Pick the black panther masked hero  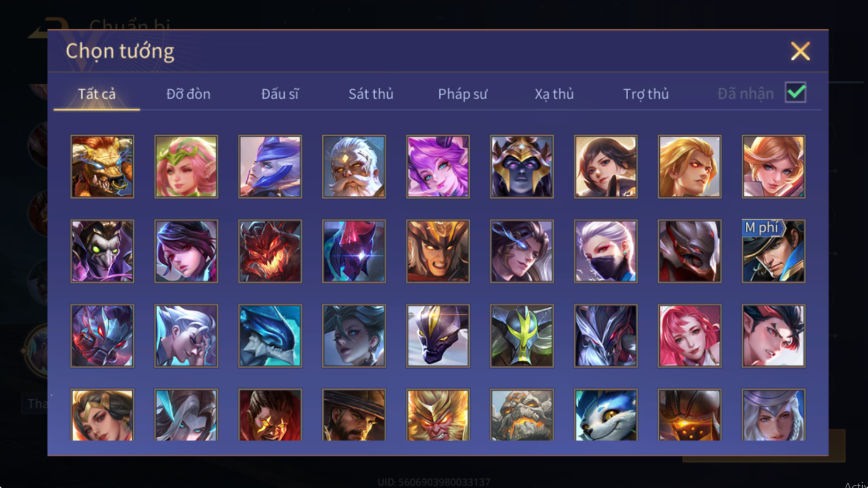tap(438, 336)
